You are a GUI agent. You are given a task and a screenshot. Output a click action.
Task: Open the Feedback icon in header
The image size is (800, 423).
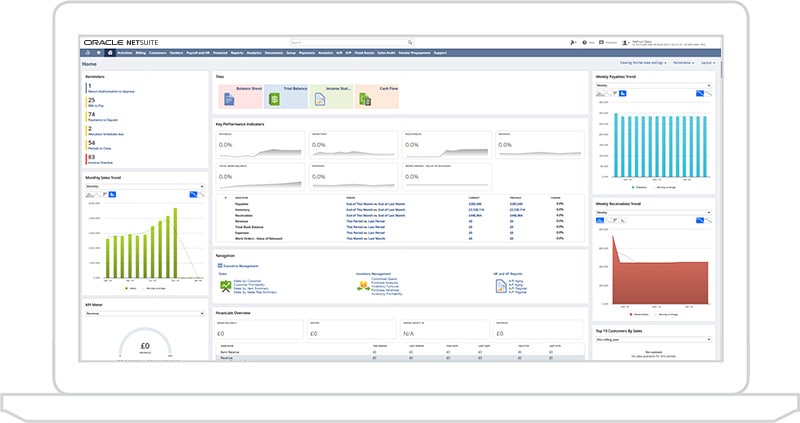601,42
